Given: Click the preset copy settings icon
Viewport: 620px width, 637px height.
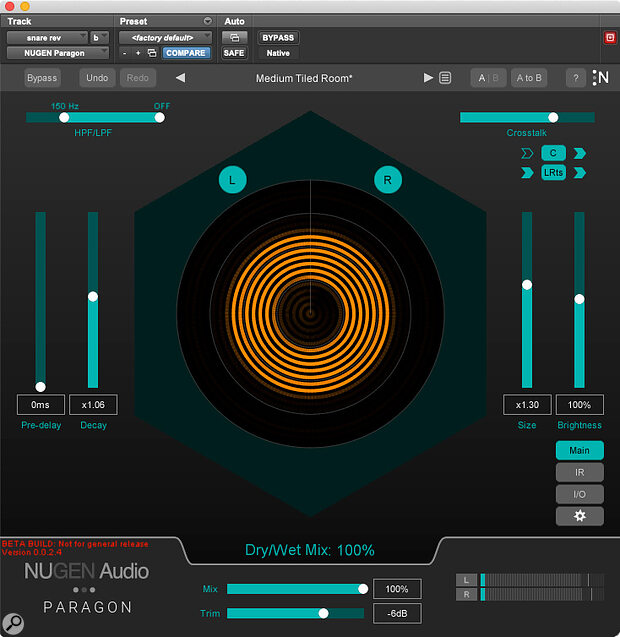Looking at the screenshot, I should (x=152, y=53).
